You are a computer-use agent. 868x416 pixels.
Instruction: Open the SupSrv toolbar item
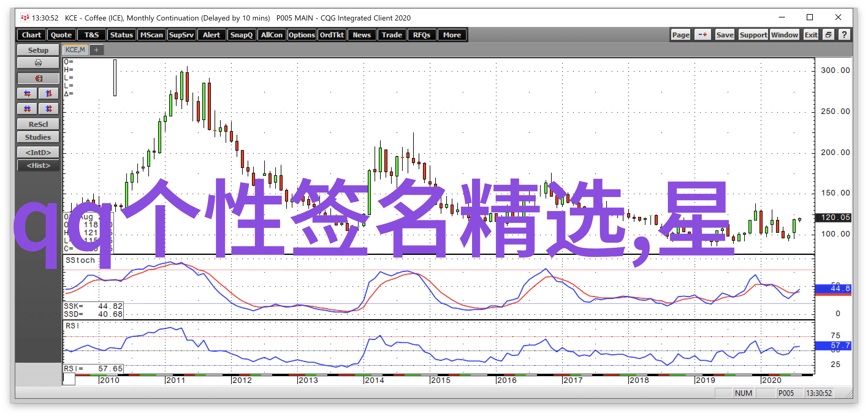click(x=181, y=35)
